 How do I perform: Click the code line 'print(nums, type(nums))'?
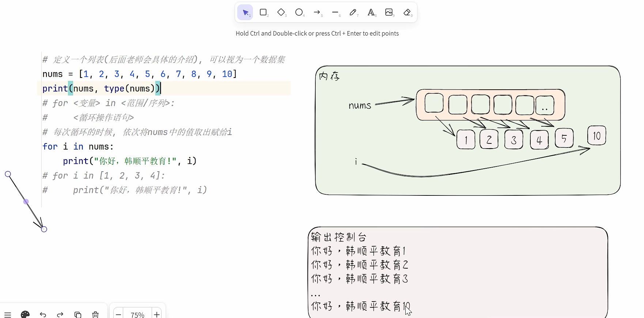[x=101, y=89]
